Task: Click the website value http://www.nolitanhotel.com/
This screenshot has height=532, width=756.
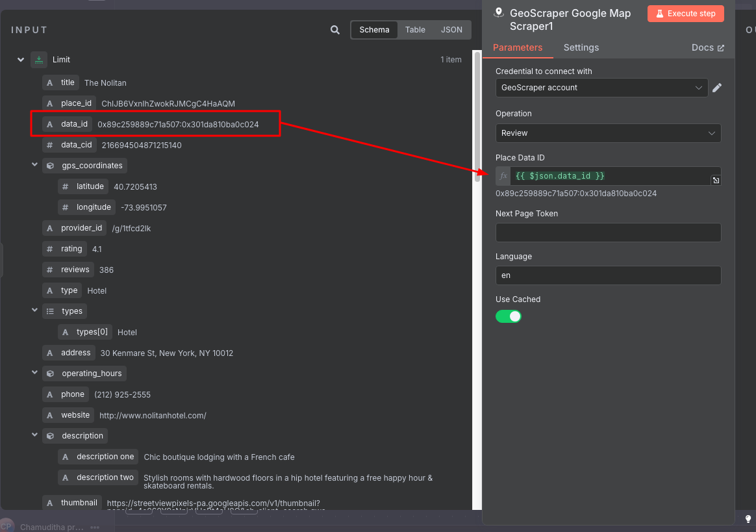Action: pos(153,416)
